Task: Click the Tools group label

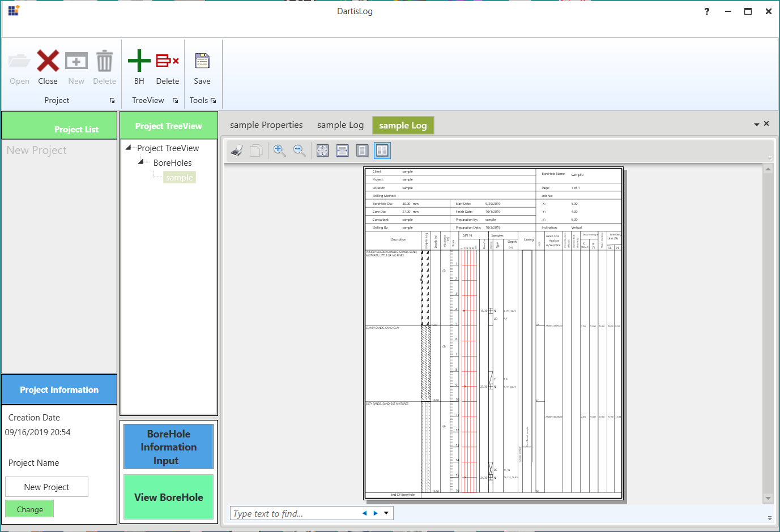Action: point(199,101)
